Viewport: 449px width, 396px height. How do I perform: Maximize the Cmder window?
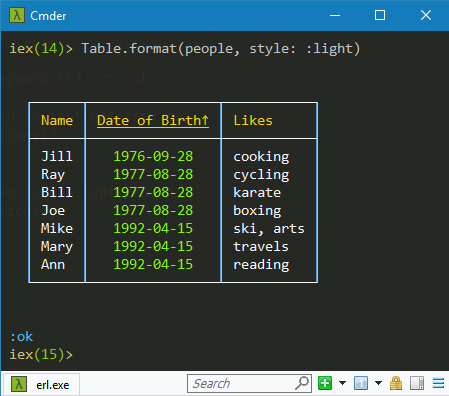[x=380, y=15]
